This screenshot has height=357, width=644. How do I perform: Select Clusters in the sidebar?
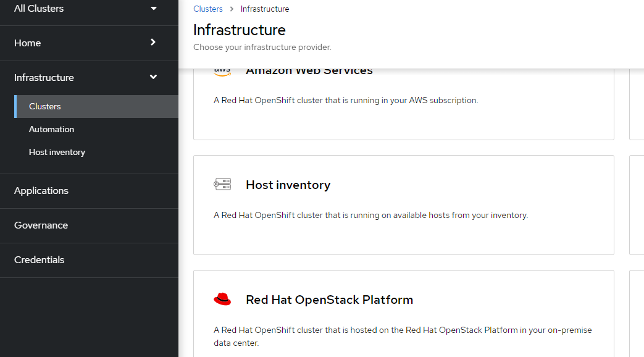point(96,106)
